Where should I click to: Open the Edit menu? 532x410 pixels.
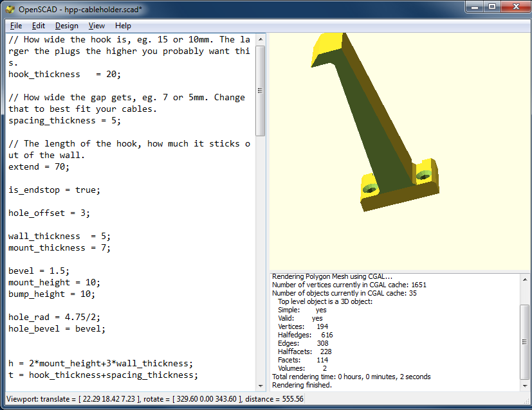(x=39, y=26)
